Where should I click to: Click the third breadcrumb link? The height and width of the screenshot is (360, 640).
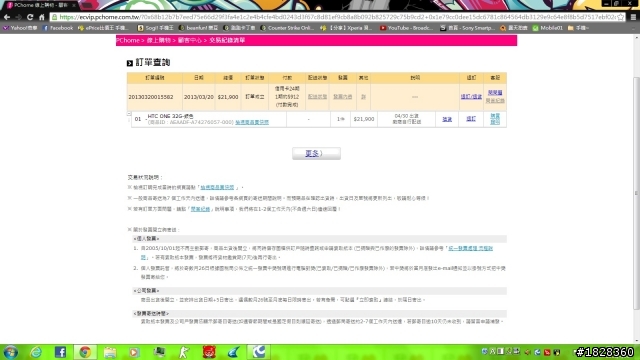(190, 40)
